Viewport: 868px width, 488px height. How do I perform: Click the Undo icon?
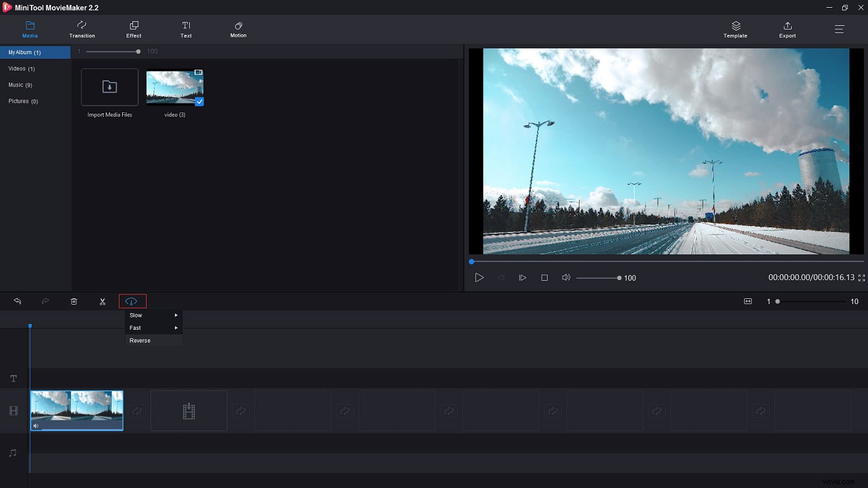coord(17,301)
